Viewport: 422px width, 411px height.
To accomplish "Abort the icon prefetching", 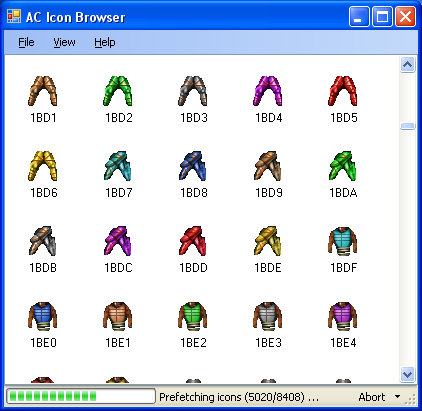I will point(372,397).
